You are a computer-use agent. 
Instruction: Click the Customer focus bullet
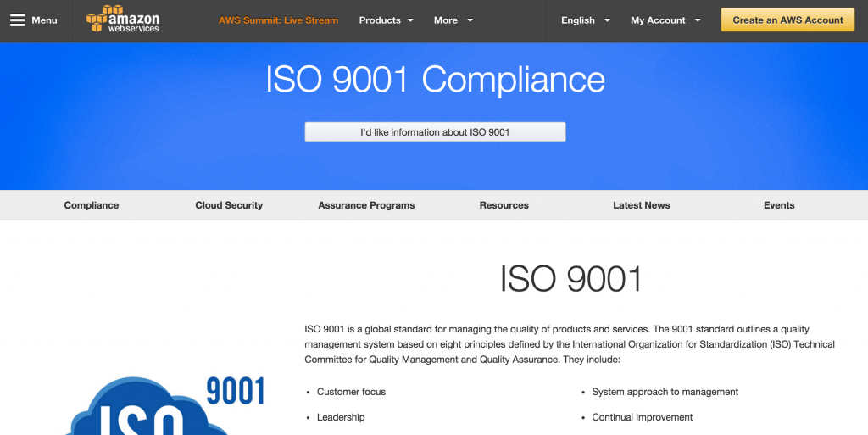[x=351, y=392]
